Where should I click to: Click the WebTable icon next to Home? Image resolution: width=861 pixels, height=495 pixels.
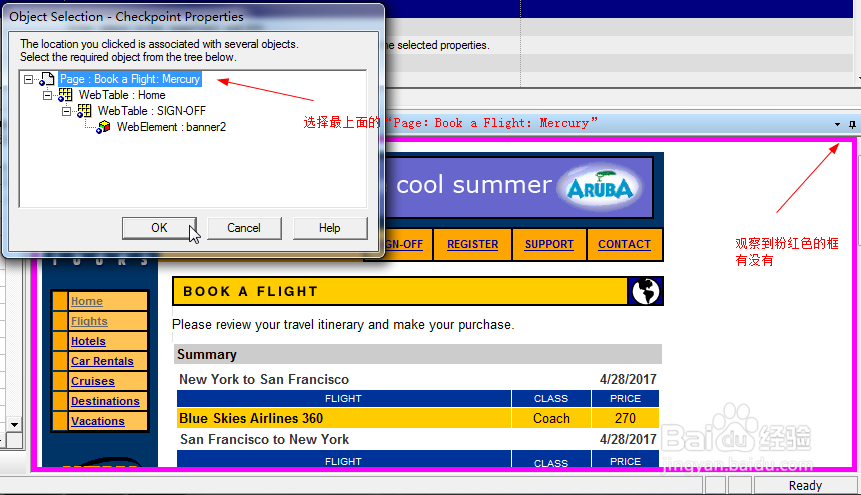click(65, 95)
